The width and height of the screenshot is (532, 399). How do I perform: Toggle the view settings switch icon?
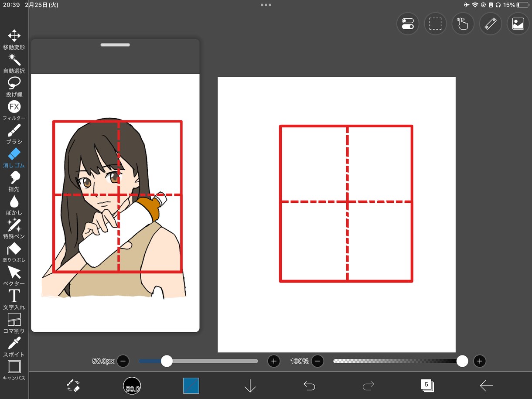408,24
